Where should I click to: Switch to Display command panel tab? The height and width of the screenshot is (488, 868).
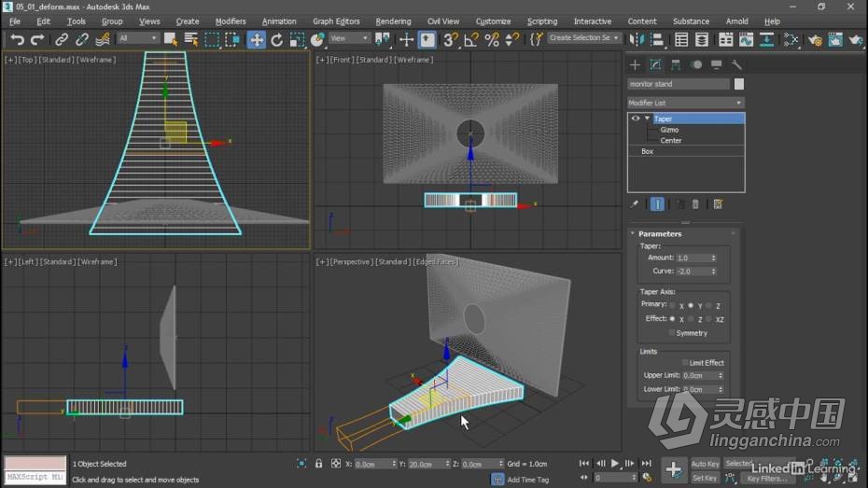point(716,64)
